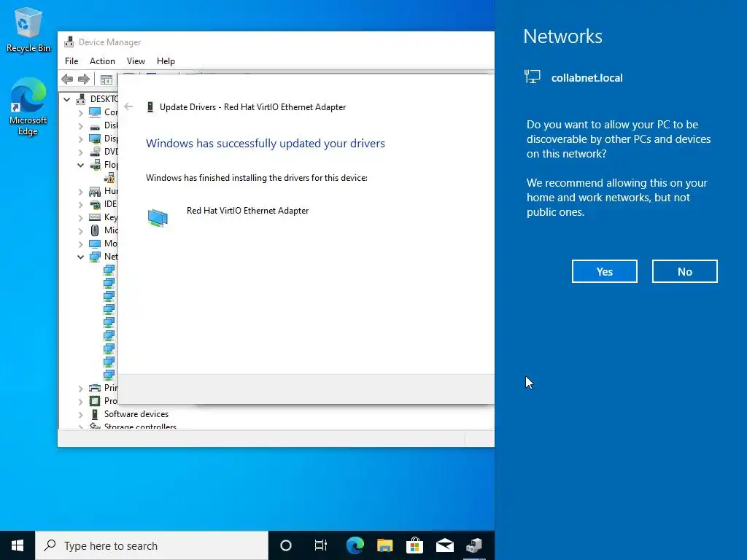Click the collabnet.local network icon

[532, 77]
